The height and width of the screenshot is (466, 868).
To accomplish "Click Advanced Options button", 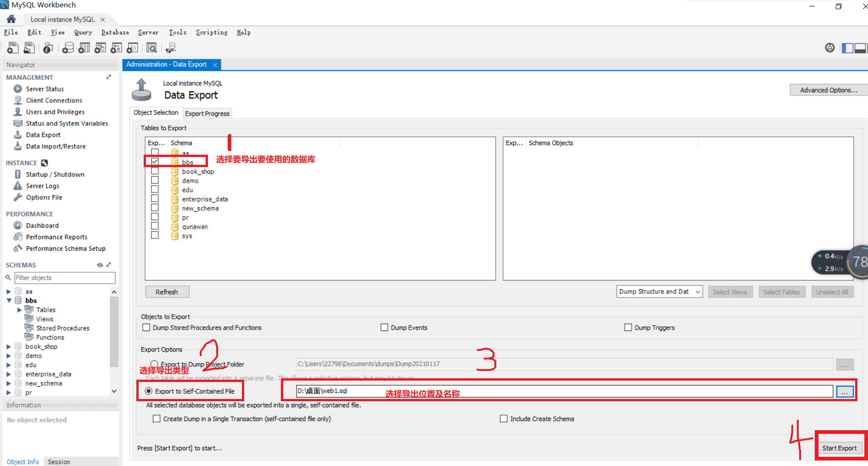I will point(829,90).
